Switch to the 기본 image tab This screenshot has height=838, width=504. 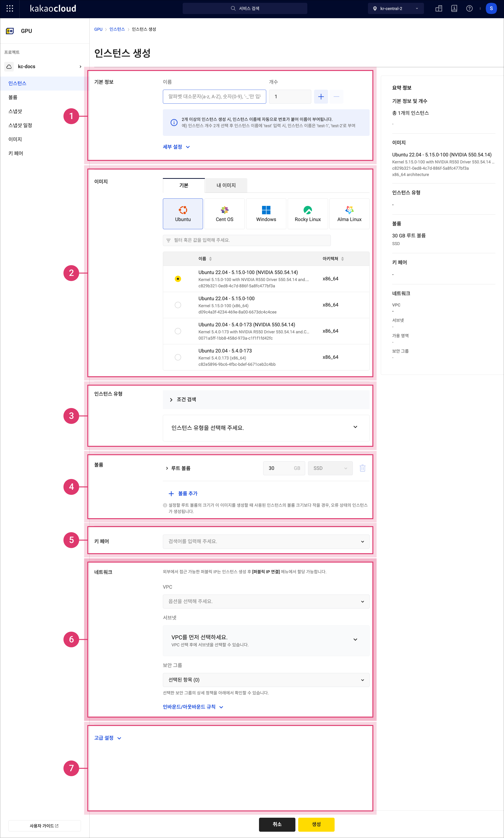point(184,185)
